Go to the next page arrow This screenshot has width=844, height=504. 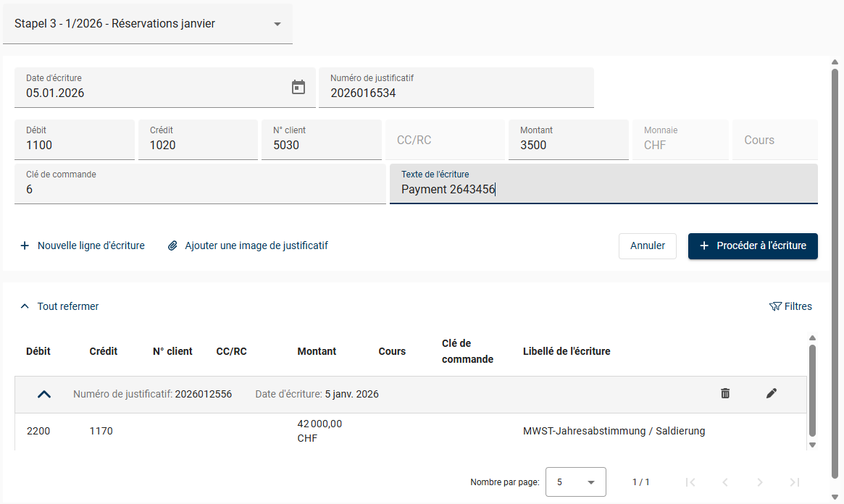[x=760, y=482]
